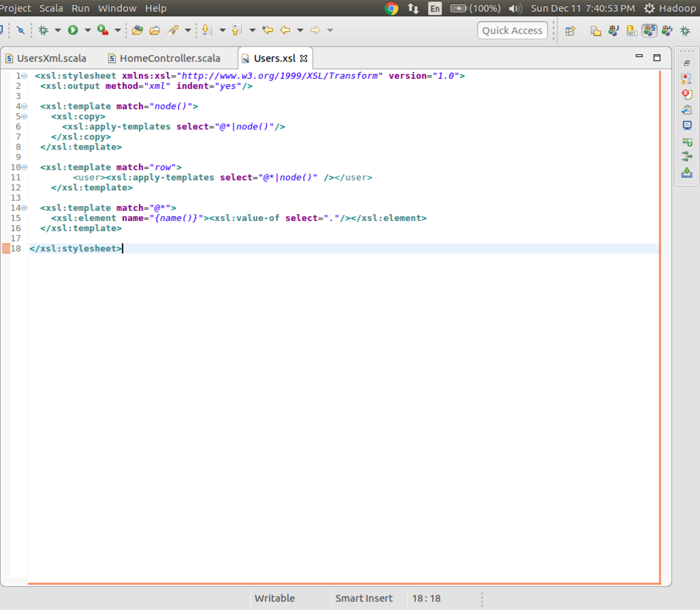Jump to Last Edit Location icon
This screenshot has width=700, height=610.
coord(268,30)
